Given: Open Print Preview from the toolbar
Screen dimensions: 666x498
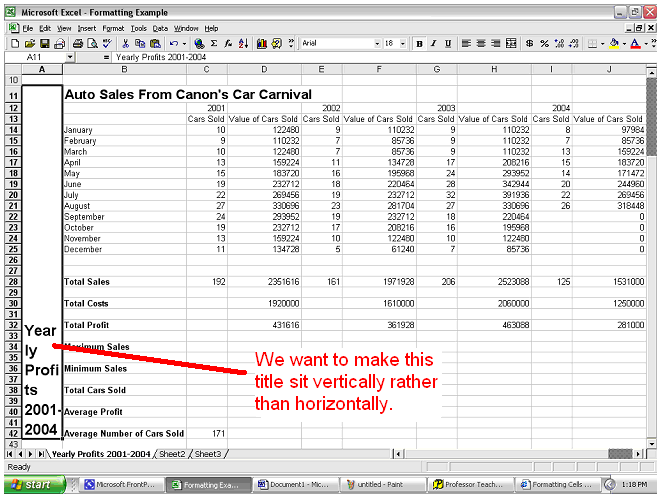Looking at the screenshot, I should 92,44.
